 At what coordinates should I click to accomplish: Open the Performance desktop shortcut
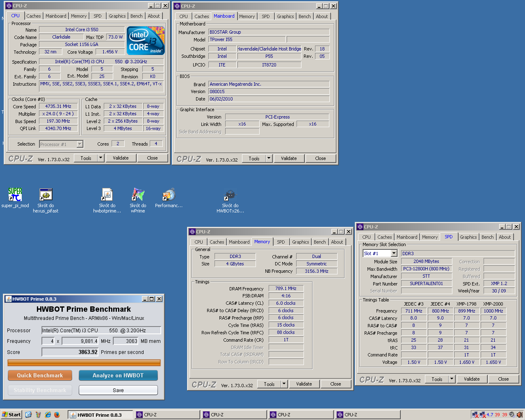pyautogui.click(x=169, y=198)
